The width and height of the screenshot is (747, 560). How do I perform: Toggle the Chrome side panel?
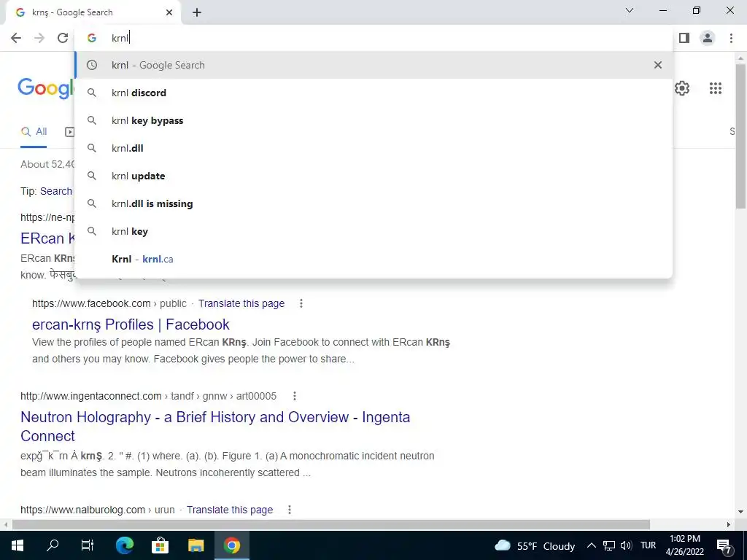pos(684,38)
